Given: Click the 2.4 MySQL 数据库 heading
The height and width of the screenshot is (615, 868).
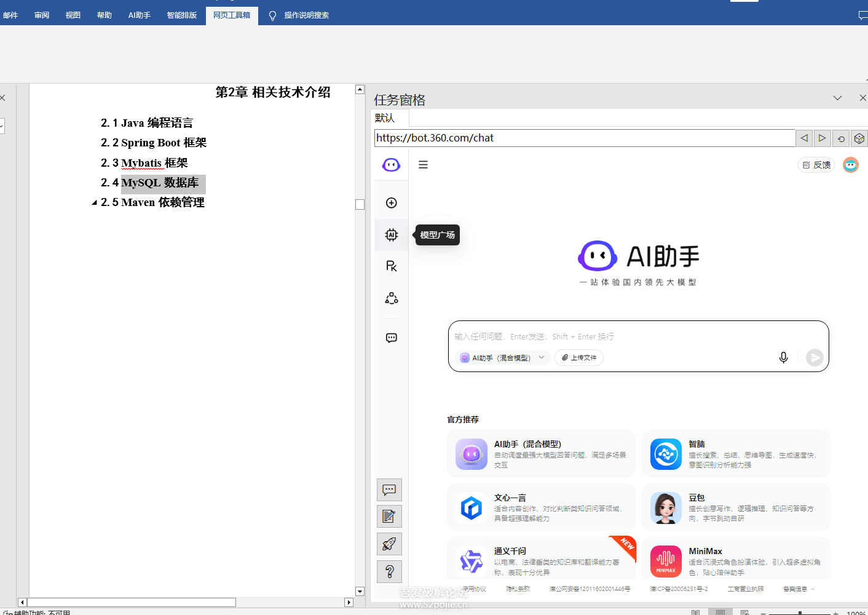Looking at the screenshot, I should coord(150,183).
